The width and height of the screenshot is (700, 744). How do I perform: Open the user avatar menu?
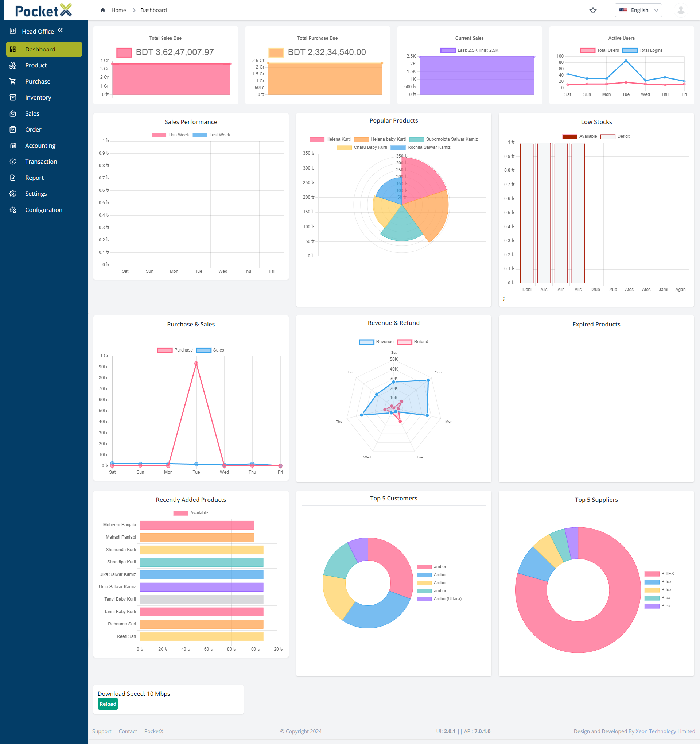pos(681,10)
